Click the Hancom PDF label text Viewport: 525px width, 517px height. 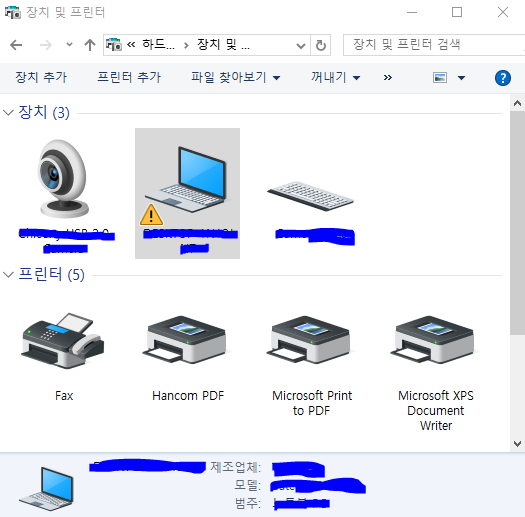[188, 396]
